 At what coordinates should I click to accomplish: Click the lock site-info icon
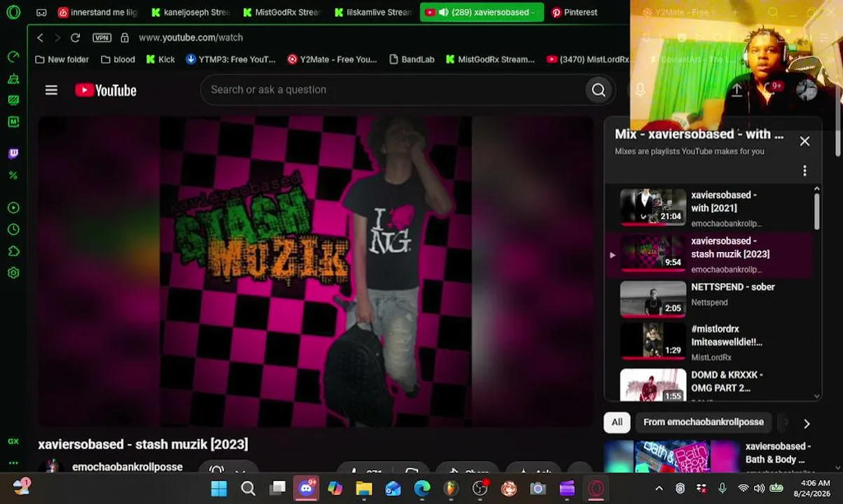[x=125, y=38]
